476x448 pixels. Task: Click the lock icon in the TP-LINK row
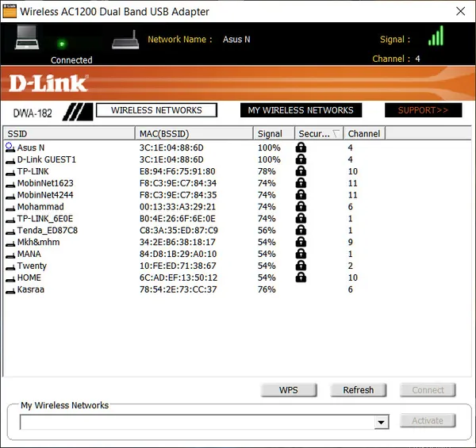301,171
